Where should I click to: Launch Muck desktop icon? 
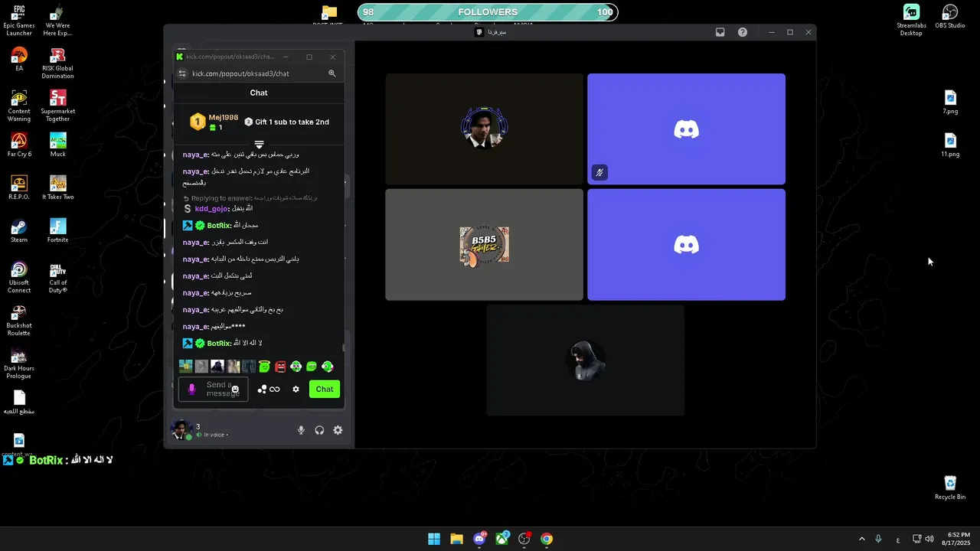(x=57, y=145)
